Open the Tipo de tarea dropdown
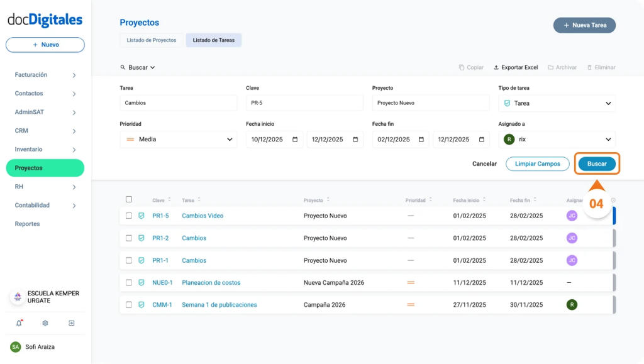Viewport: 644px width, 364px height. click(557, 103)
